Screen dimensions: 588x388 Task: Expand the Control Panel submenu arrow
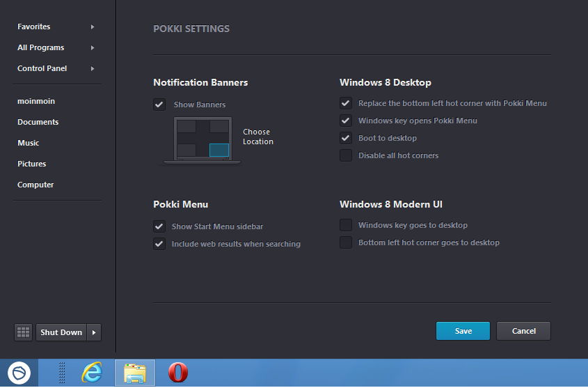(93, 69)
